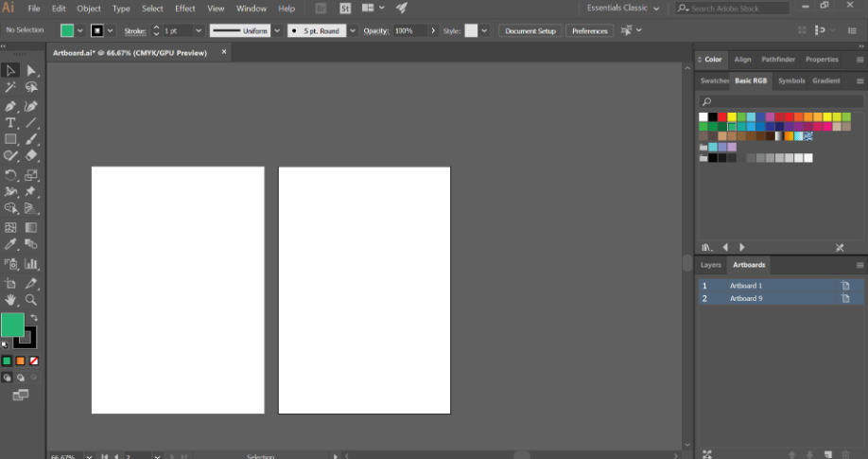Image resolution: width=868 pixels, height=459 pixels.
Task: Open the Adobe Stock (St) icon
Action: [x=345, y=9]
